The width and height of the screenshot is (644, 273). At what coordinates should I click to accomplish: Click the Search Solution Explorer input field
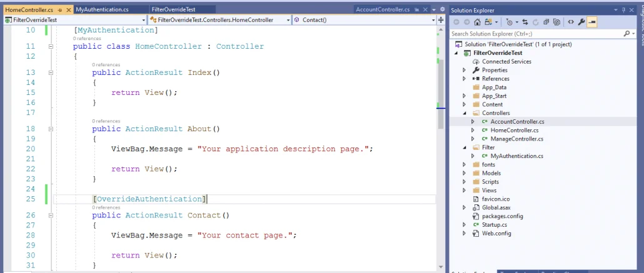(x=536, y=34)
